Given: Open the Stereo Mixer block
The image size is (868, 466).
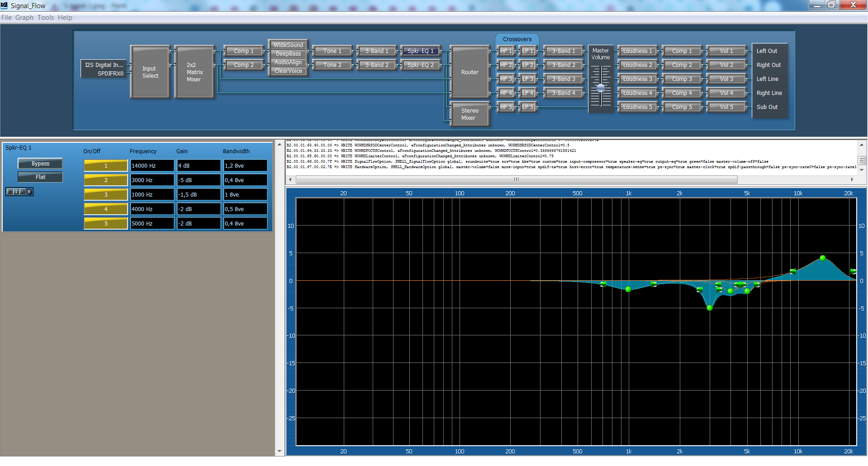Looking at the screenshot, I should tap(469, 114).
